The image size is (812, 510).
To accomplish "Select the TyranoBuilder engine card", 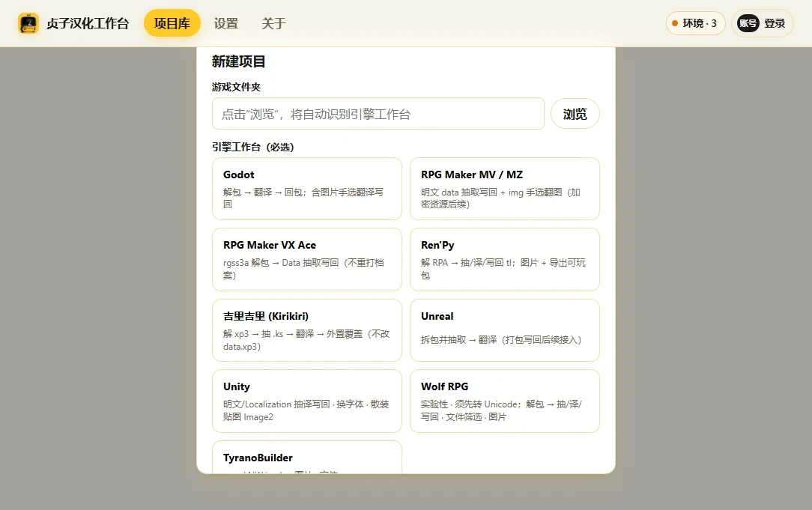I will [307, 457].
